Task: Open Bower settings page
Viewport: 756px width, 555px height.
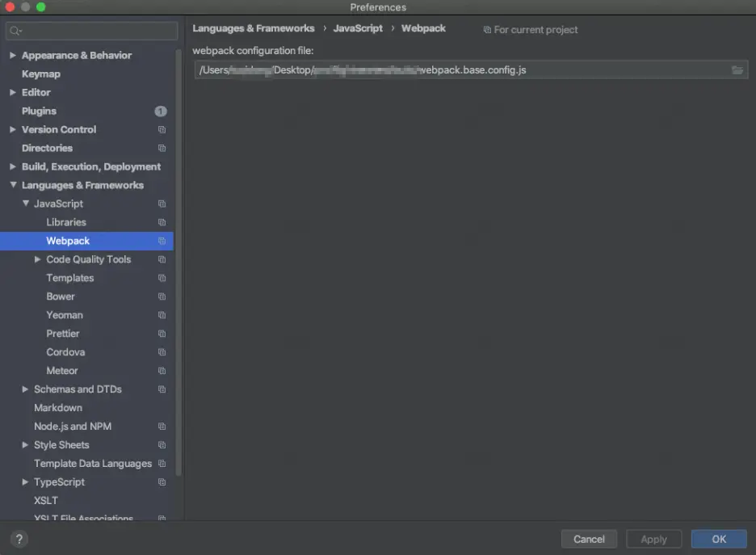Action: pos(61,296)
